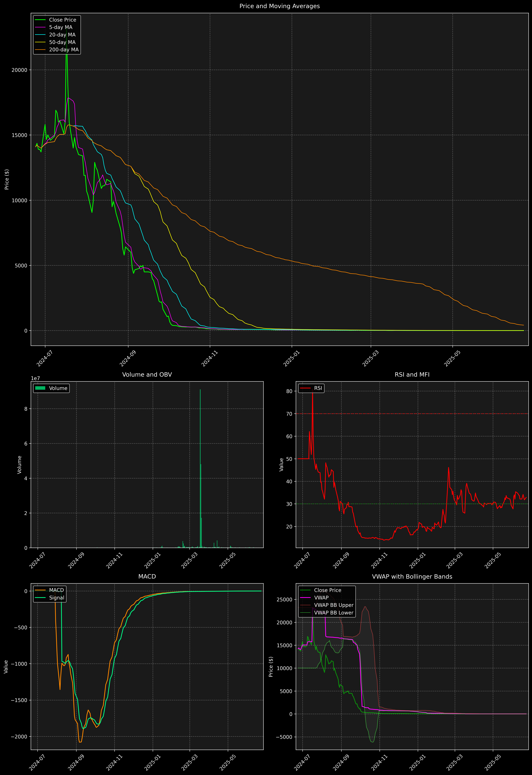Image resolution: width=532 pixels, height=775 pixels.
Task: Click the yellow line swatch beside "50-day MA"
Action: [40, 42]
